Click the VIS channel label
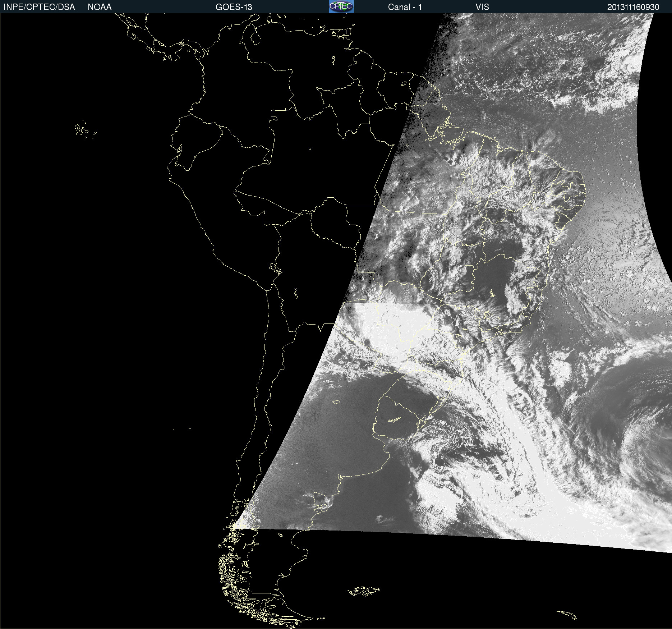This screenshot has width=672, height=629. 482,7
